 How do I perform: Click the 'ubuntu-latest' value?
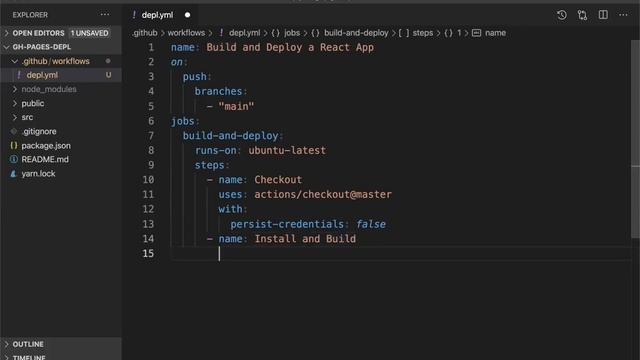coord(287,151)
